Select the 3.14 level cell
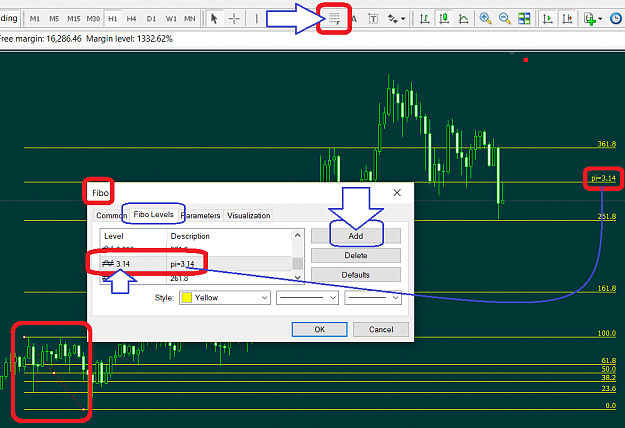625x428 pixels. (134, 264)
